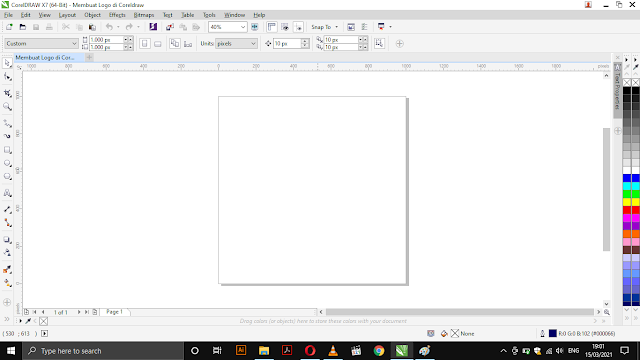Click the Application Launcher icon
This screenshot has width=640, height=360.
tap(381, 27)
